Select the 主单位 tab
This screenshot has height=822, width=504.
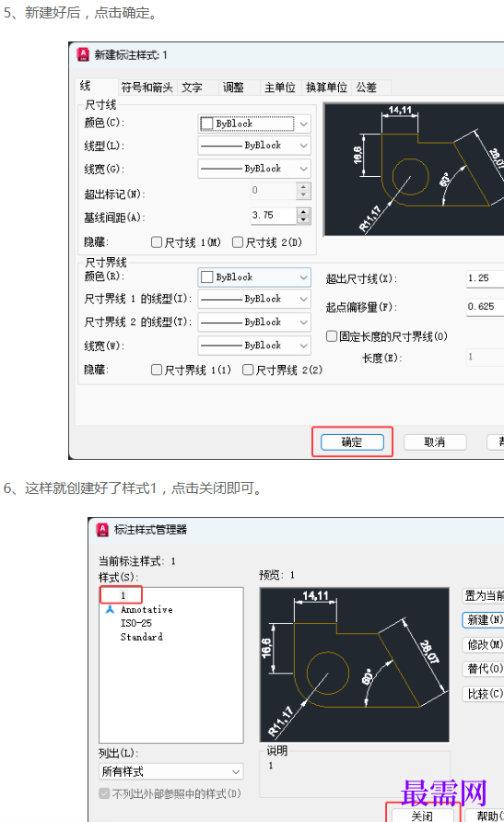280,87
